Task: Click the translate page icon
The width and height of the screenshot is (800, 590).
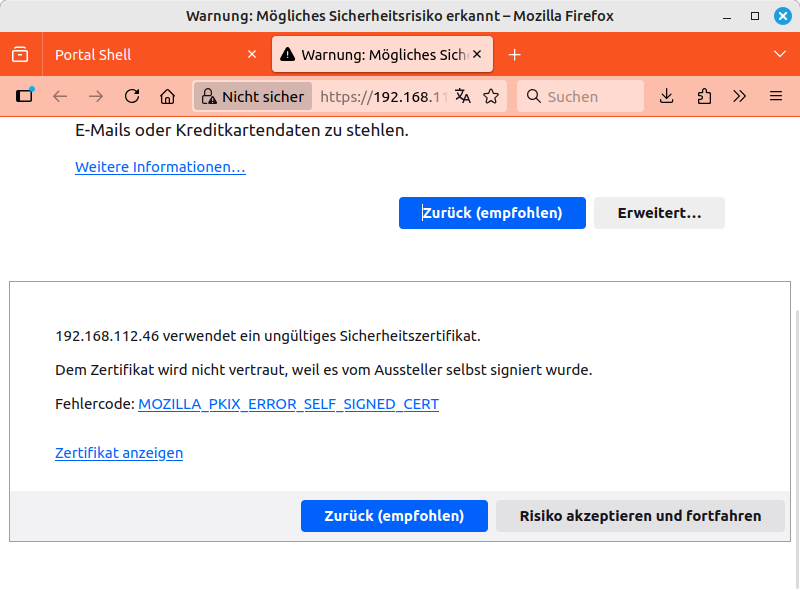Action: [x=462, y=96]
